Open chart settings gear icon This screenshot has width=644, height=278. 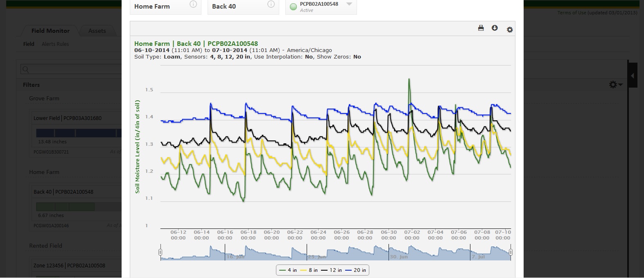510,29
